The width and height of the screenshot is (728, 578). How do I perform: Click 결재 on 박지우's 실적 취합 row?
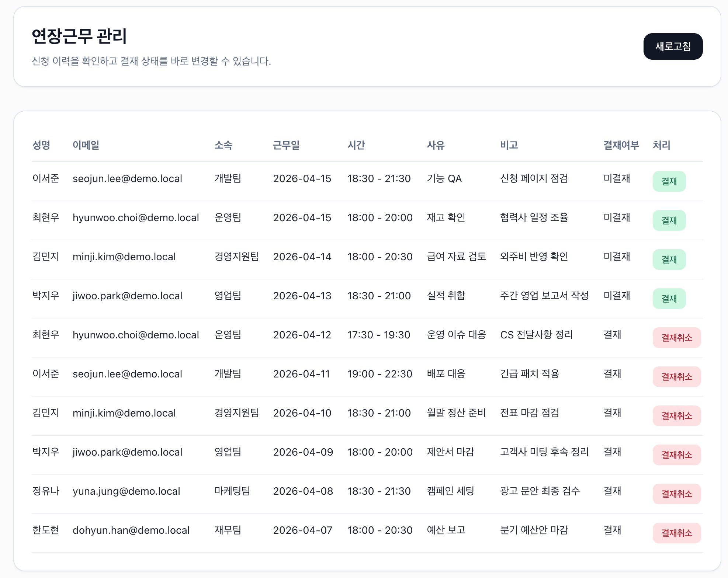(669, 299)
